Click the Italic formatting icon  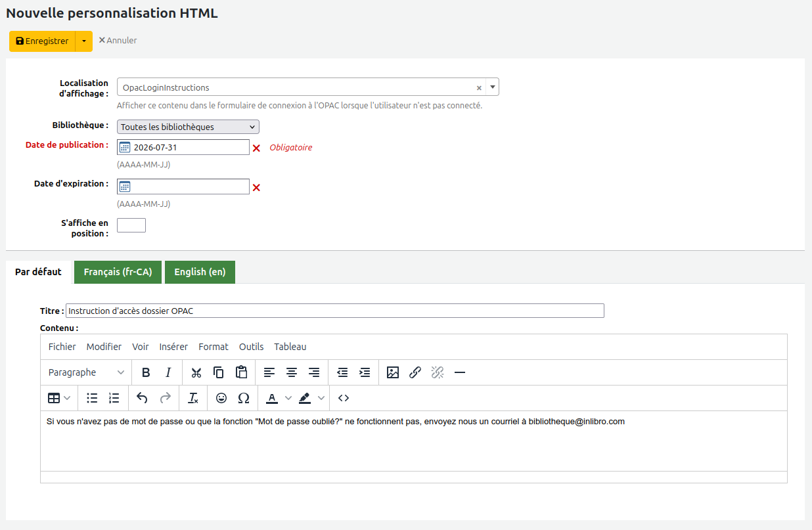click(x=168, y=372)
